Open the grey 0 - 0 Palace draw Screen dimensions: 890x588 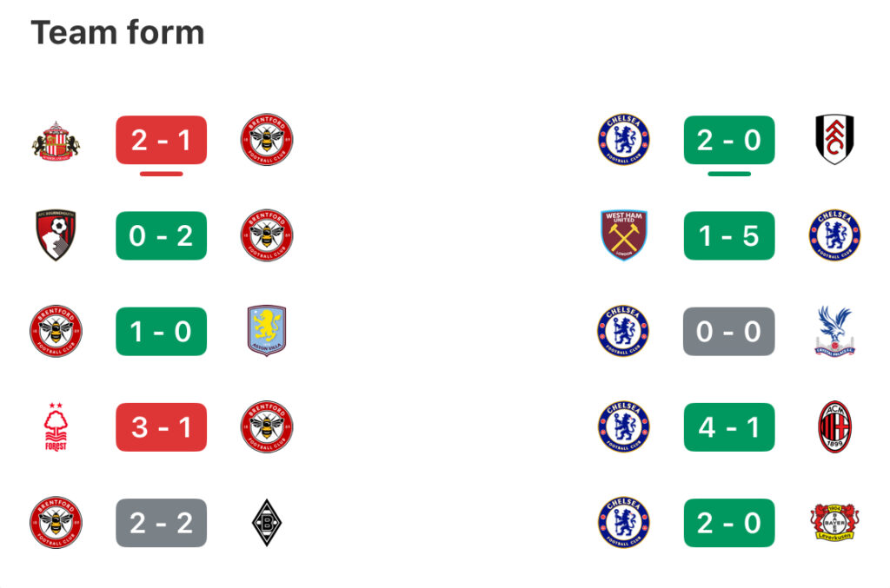(729, 332)
